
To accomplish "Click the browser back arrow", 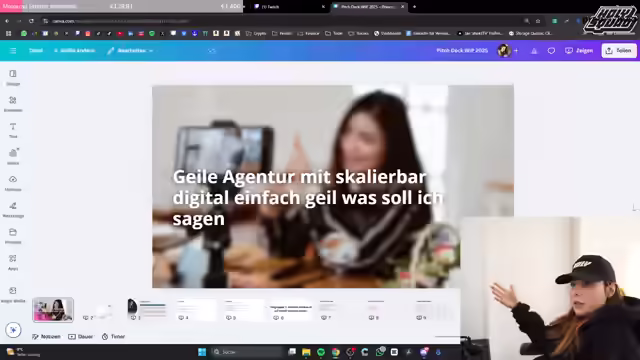I will tap(7, 21).
